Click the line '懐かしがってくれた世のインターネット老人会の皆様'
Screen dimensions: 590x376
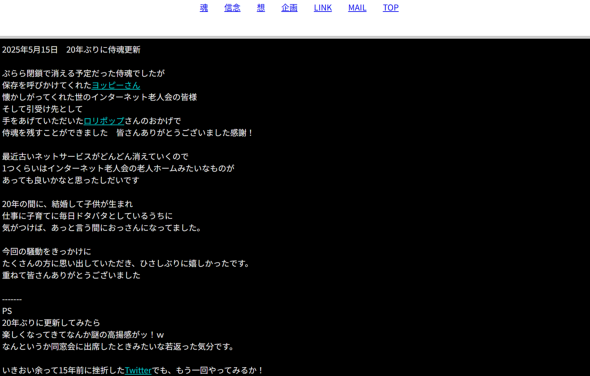pos(99,97)
